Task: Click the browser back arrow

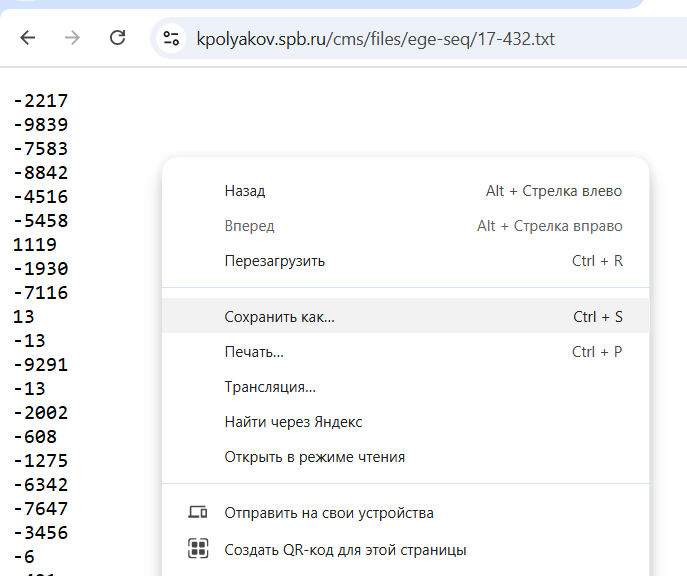Action: point(28,38)
